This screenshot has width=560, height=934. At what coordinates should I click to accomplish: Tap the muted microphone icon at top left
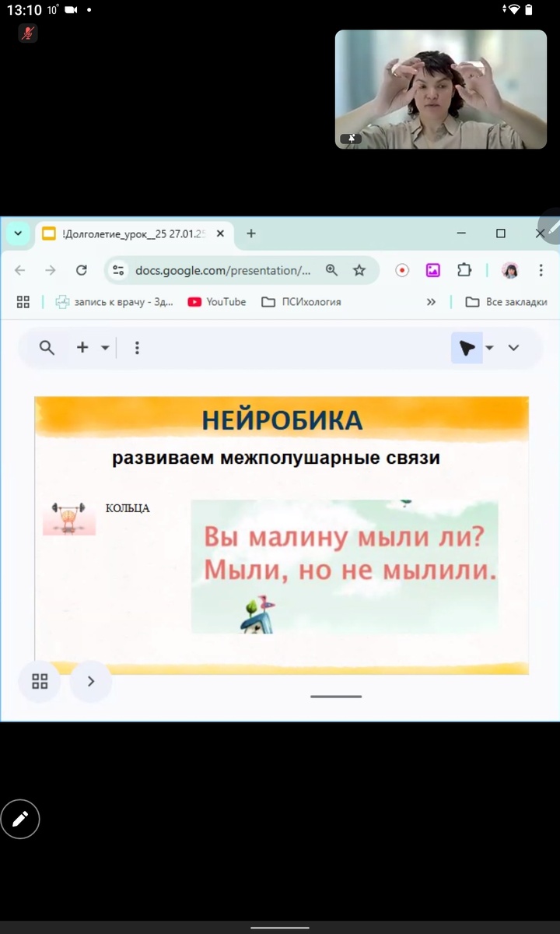click(28, 33)
